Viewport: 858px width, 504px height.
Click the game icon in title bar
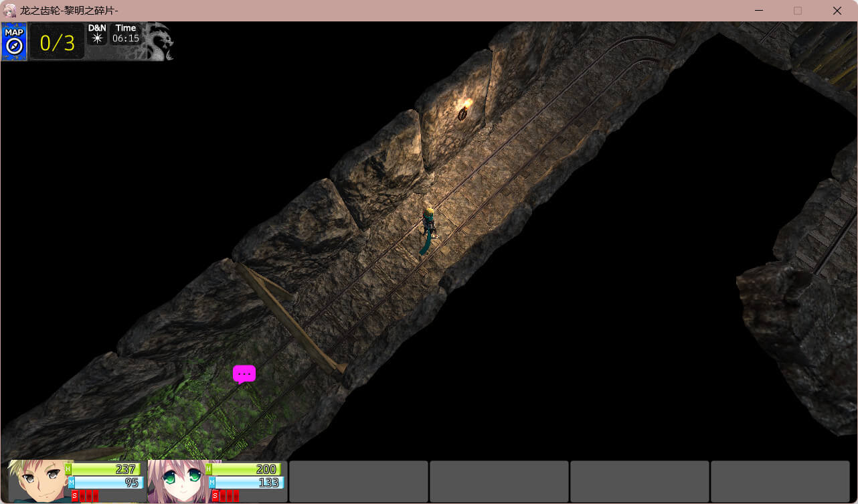tap(10, 11)
